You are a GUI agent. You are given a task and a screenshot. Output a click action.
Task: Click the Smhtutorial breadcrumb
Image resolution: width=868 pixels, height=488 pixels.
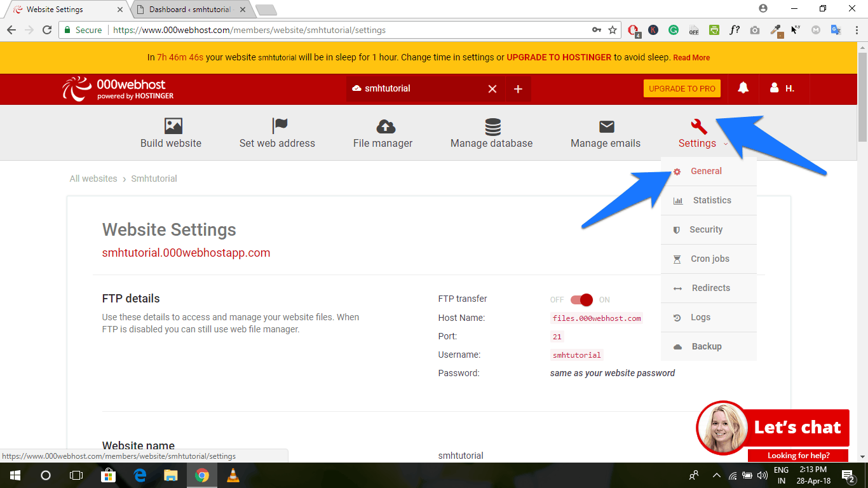(x=154, y=179)
